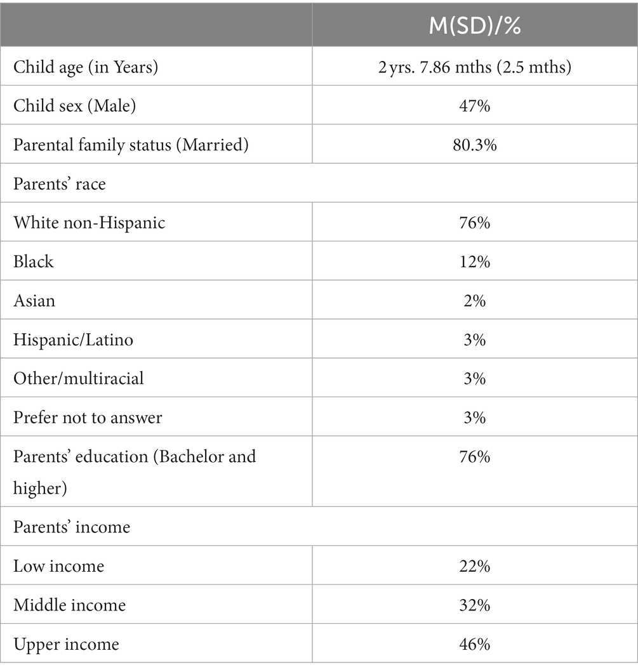Click the 32% Middle income value

[x=475, y=605]
